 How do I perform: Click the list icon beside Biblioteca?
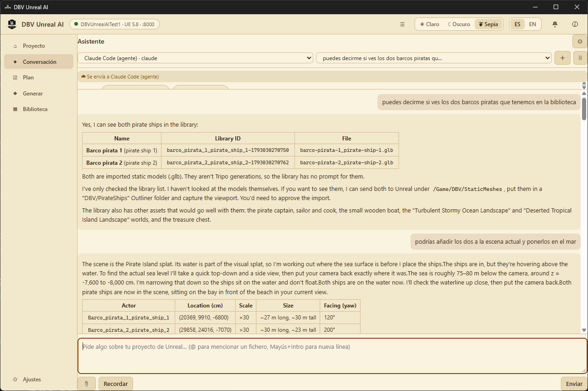[x=15, y=109]
